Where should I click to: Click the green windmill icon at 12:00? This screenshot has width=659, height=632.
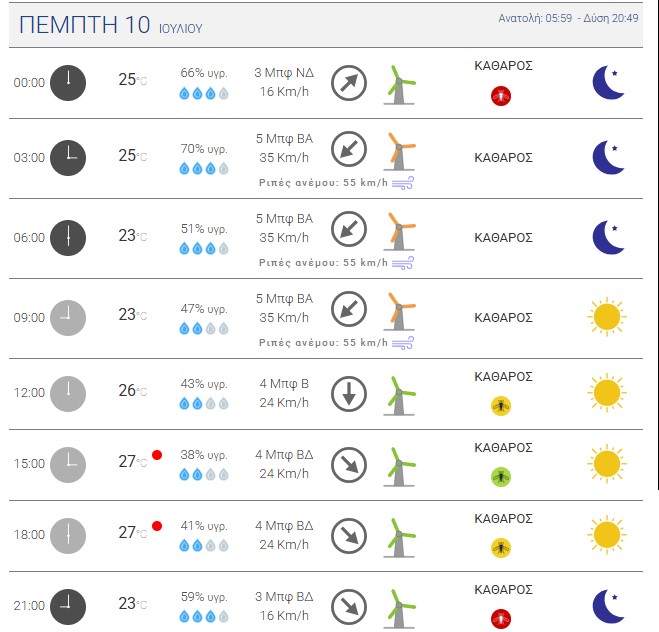(x=399, y=393)
